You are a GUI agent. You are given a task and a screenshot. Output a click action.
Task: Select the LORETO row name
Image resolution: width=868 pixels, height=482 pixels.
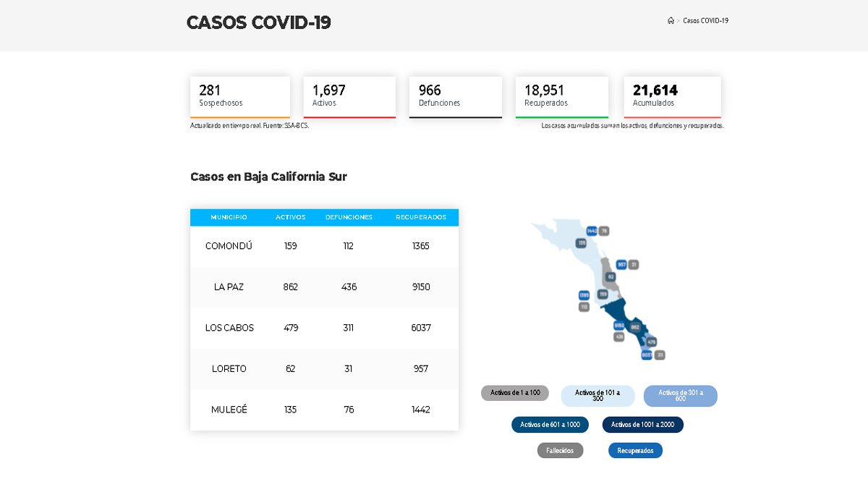tap(229, 368)
